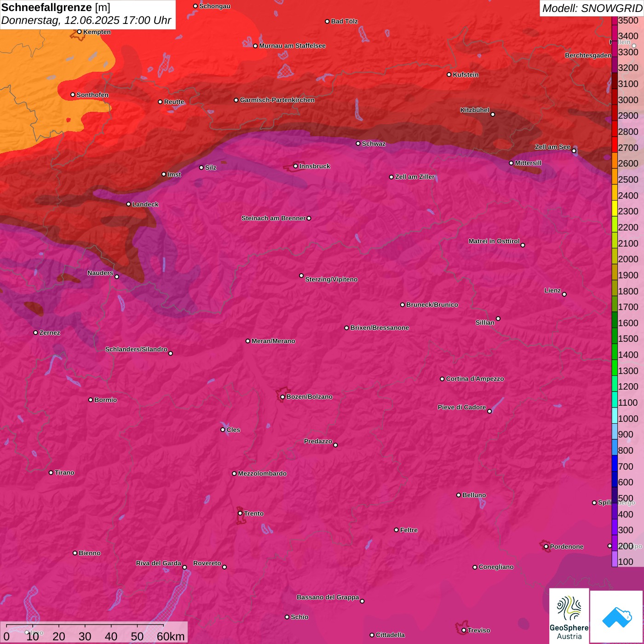
Task: Click the Matrei in Osttirol label
Action: pyautogui.click(x=494, y=241)
